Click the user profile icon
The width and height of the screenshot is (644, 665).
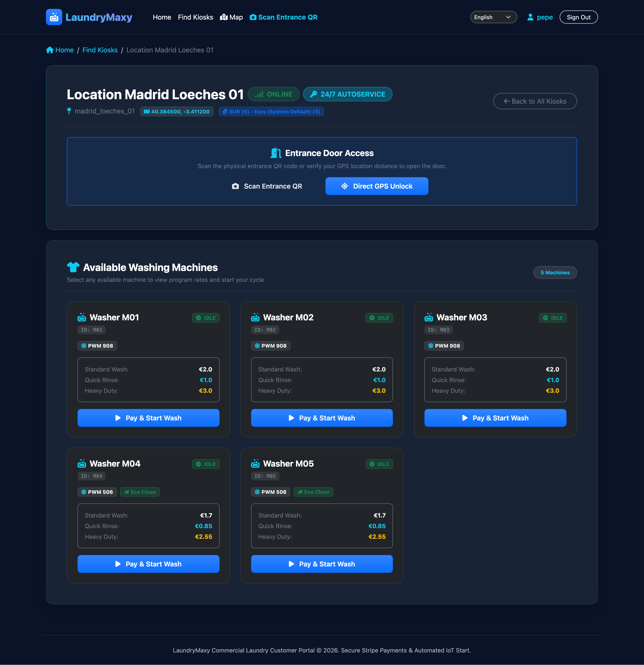[530, 17]
